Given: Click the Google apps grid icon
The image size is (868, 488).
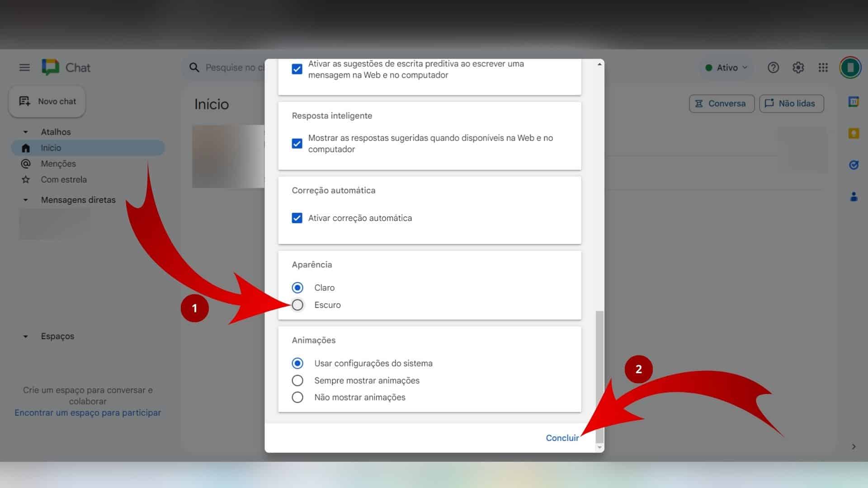Looking at the screenshot, I should coord(823,67).
